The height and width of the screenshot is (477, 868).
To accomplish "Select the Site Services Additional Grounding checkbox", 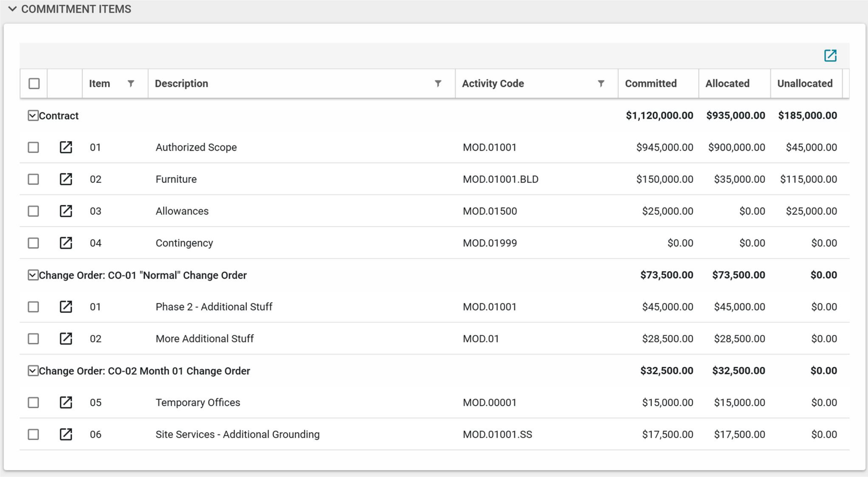I will coord(33,434).
